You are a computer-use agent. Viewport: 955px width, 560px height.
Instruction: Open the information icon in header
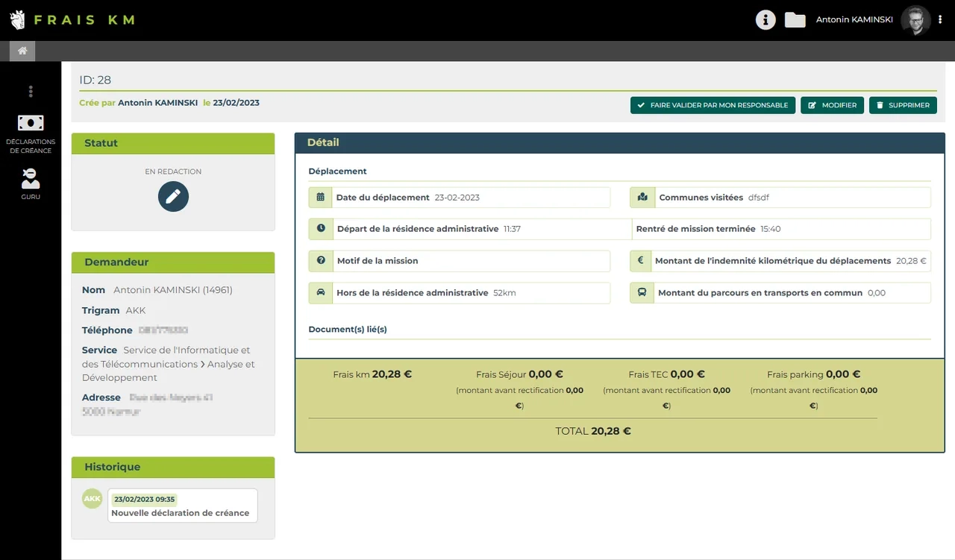(765, 20)
